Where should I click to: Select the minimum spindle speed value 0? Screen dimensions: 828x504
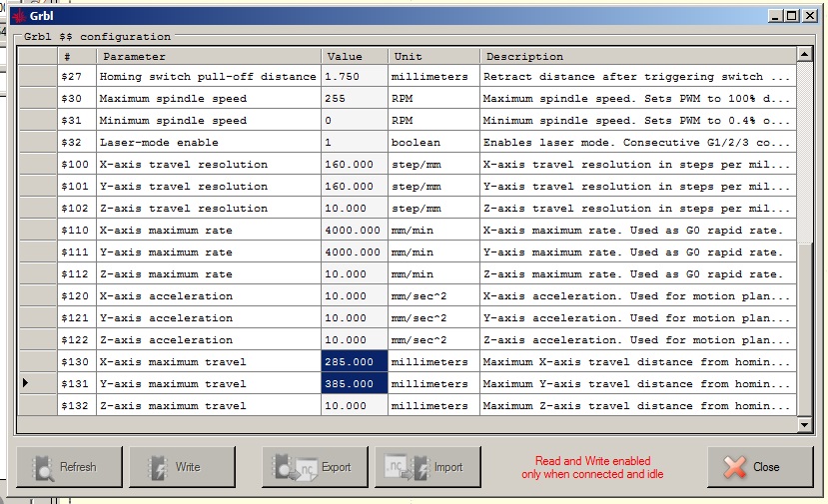click(x=355, y=121)
